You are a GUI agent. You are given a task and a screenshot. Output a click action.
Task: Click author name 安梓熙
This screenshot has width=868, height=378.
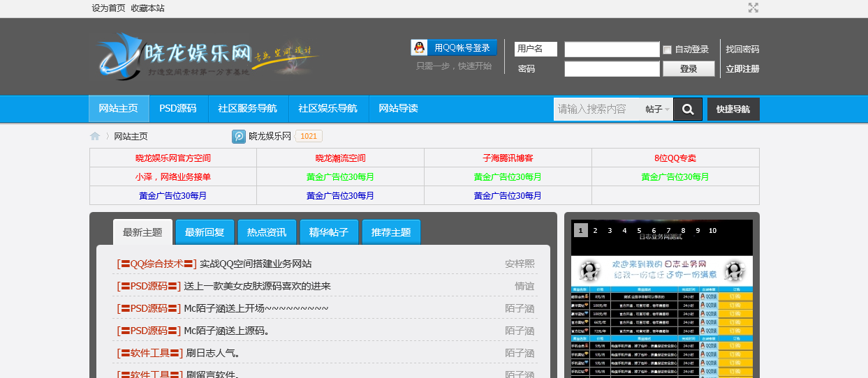coord(520,264)
